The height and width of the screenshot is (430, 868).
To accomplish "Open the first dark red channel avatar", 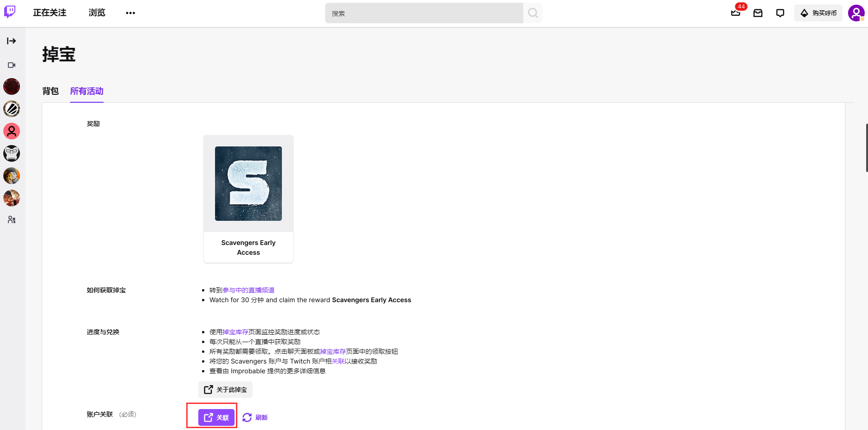I will (12, 86).
